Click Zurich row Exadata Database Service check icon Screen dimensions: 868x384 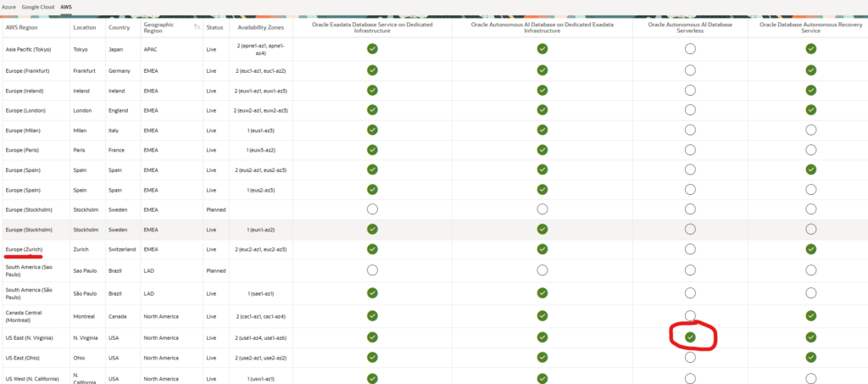(372, 249)
